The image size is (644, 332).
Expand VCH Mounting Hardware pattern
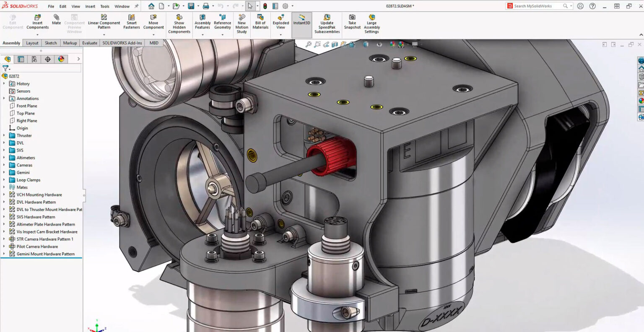pyautogui.click(x=4, y=195)
